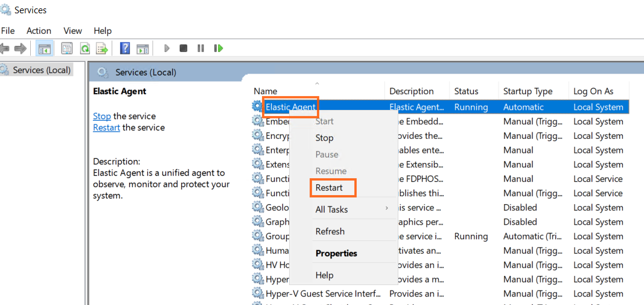Open the Properties toolbar icon
The height and width of the screenshot is (305, 644).
coord(67,48)
